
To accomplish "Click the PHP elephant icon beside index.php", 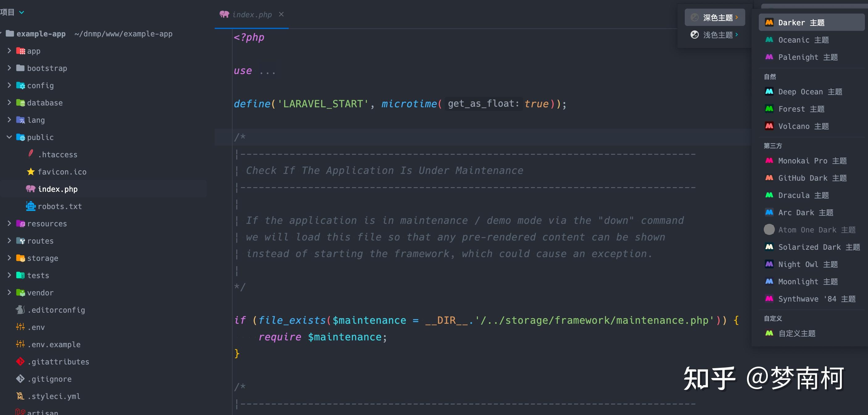I will tap(31, 189).
